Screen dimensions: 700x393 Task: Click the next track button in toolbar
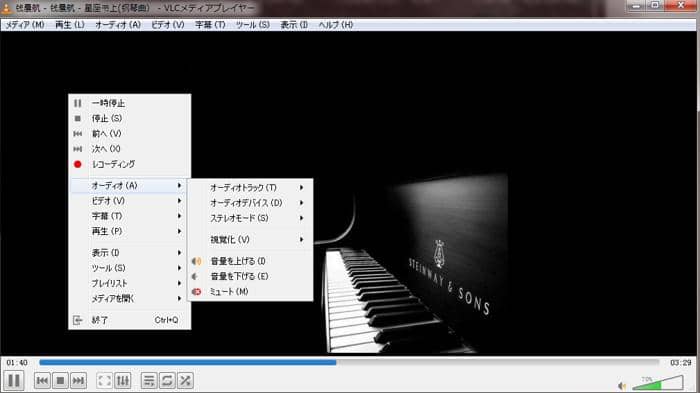78,381
